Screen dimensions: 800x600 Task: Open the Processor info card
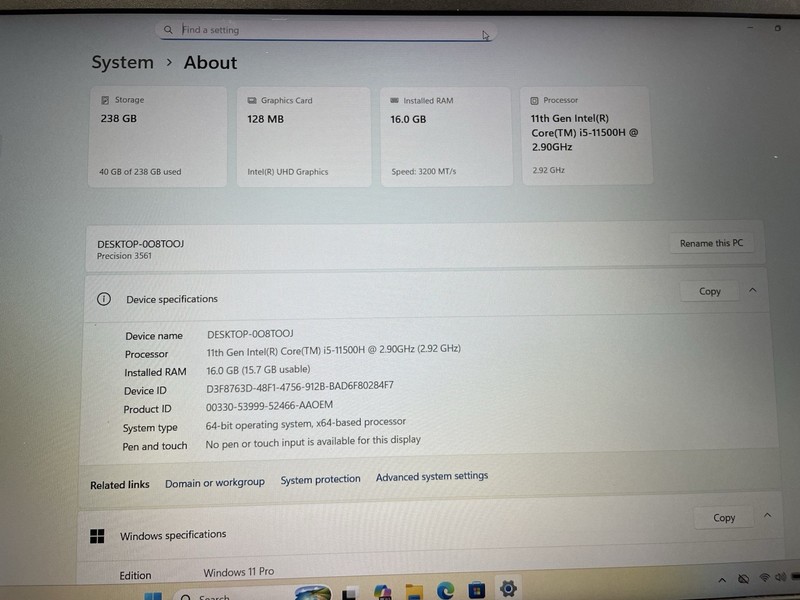click(x=587, y=135)
